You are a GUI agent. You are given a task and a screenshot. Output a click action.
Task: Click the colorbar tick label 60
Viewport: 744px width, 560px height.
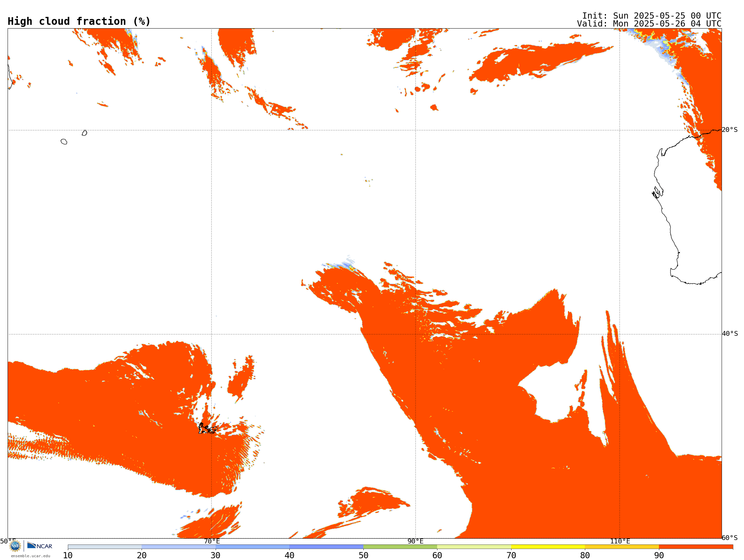(x=437, y=555)
